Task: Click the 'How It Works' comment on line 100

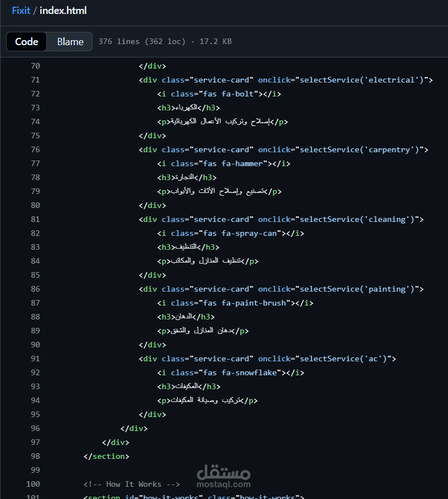Action: point(132,484)
